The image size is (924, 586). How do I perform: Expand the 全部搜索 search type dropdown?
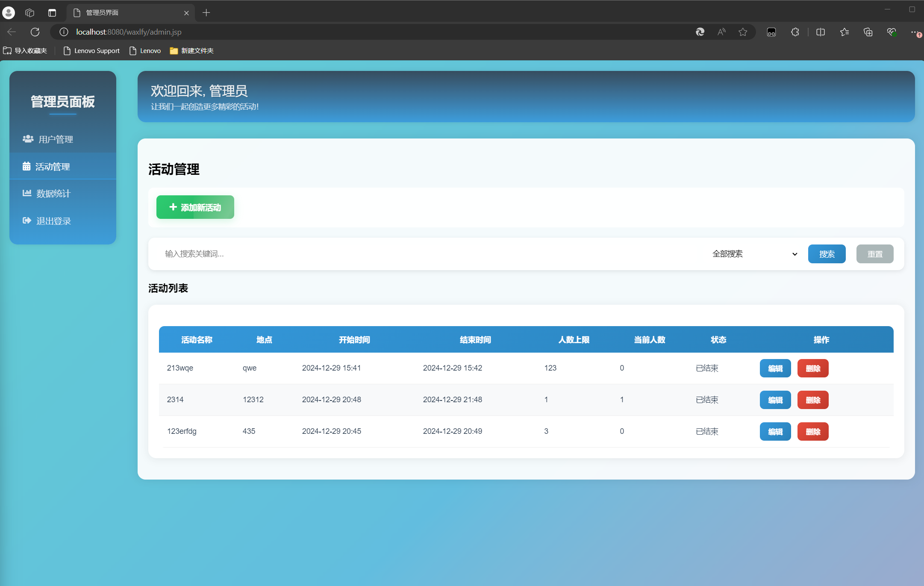754,254
